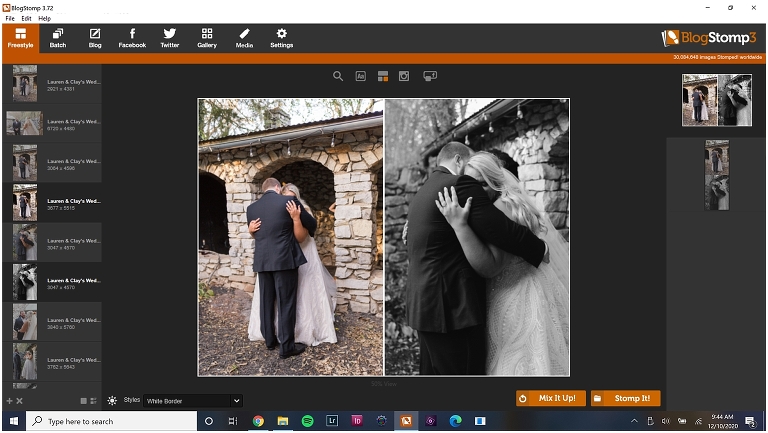
Task: Click the Mix It Up! button
Action: click(x=551, y=398)
